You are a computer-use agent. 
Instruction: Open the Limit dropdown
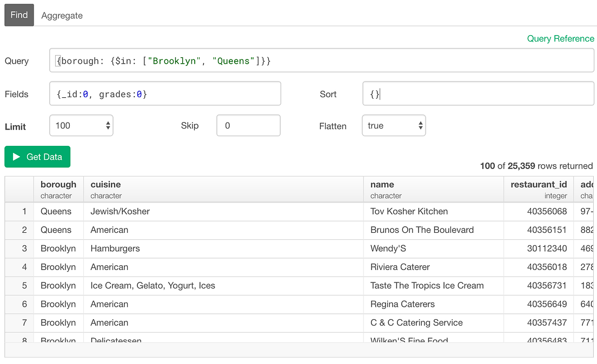pos(81,125)
